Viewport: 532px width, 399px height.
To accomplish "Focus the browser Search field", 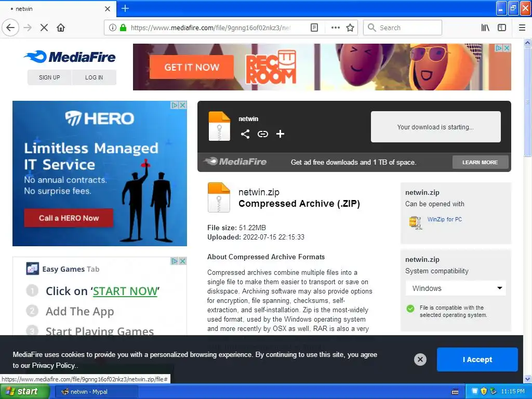I will tap(403, 28).
